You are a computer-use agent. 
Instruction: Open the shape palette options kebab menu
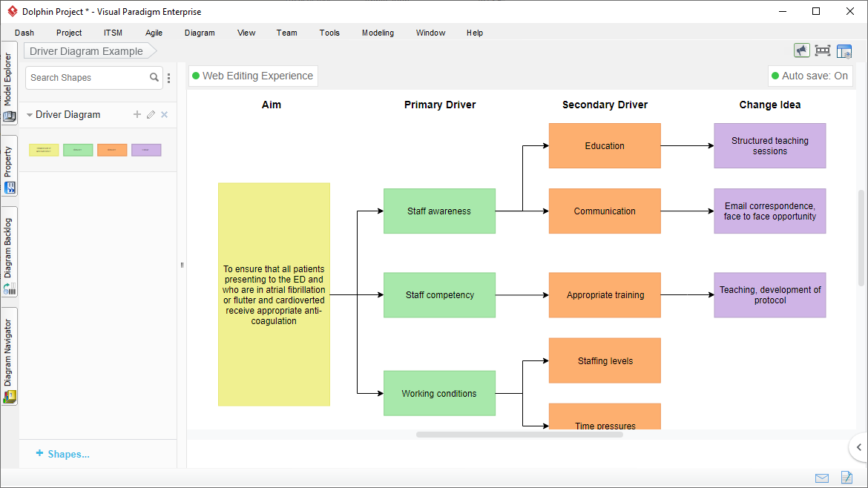(169, 78)
